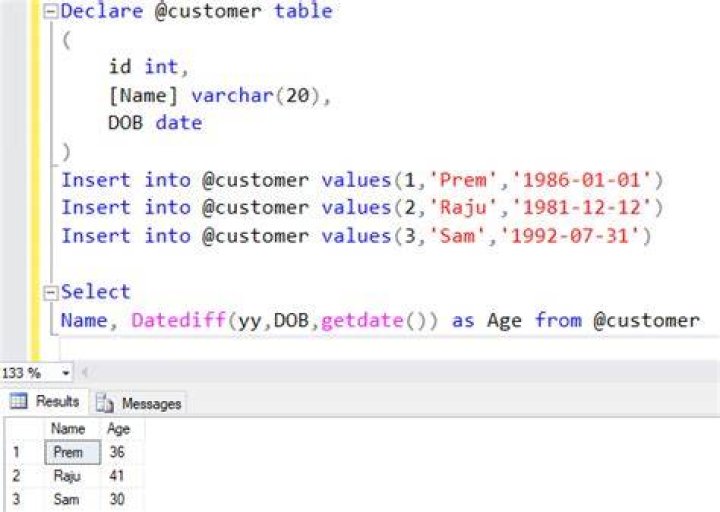Click the Results grid icon
The width and height of the screenshot is (720, 512).
[x=19, y=401]
